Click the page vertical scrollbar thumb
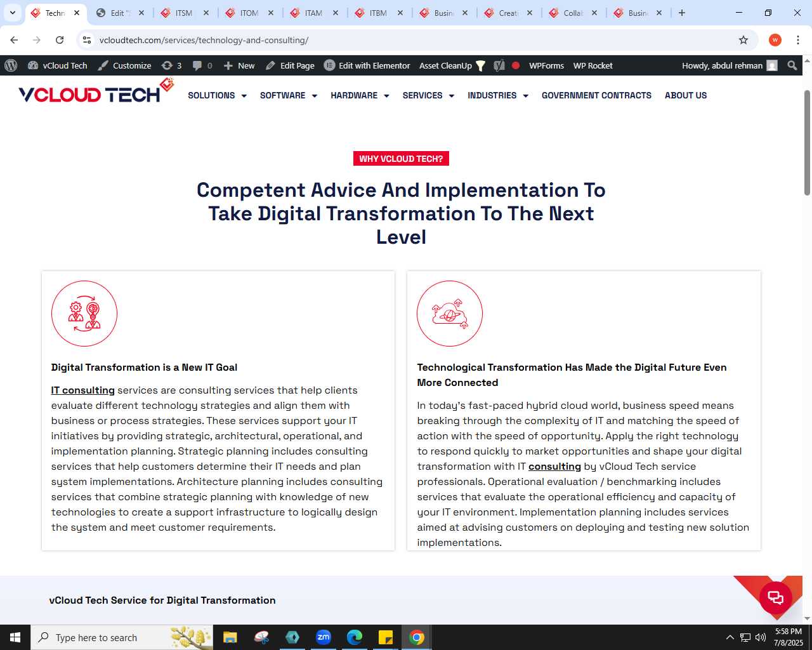 (807, 142)
